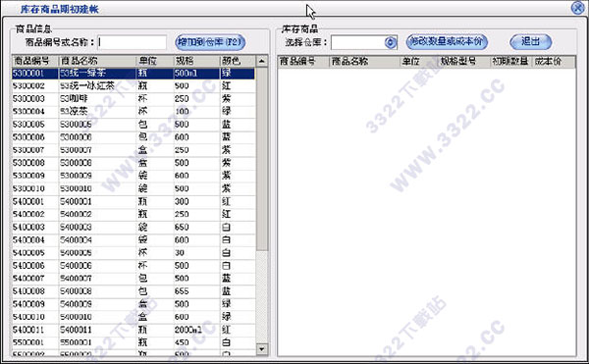Select row S300002 冰红茶
The width and height of the screenshot is (589, 364).
coord(134,86)
